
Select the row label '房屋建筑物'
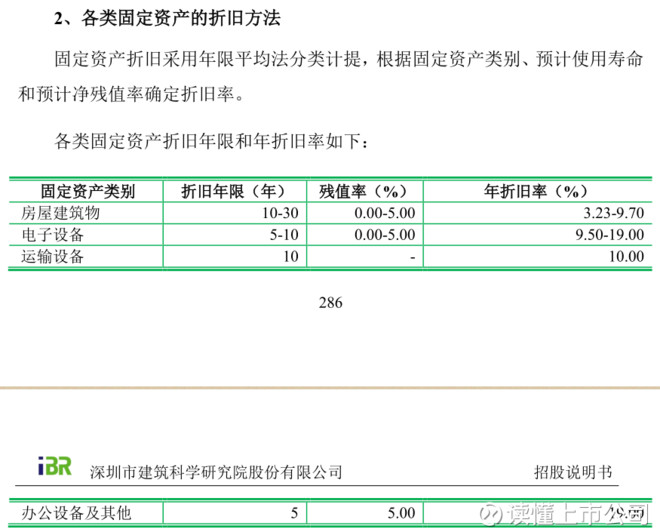[x=61, y=213]
